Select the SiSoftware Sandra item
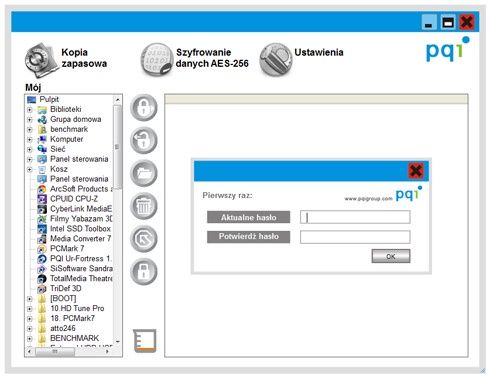Image resolution: width=490 pixels, height=379 pixels. point(81,269)
